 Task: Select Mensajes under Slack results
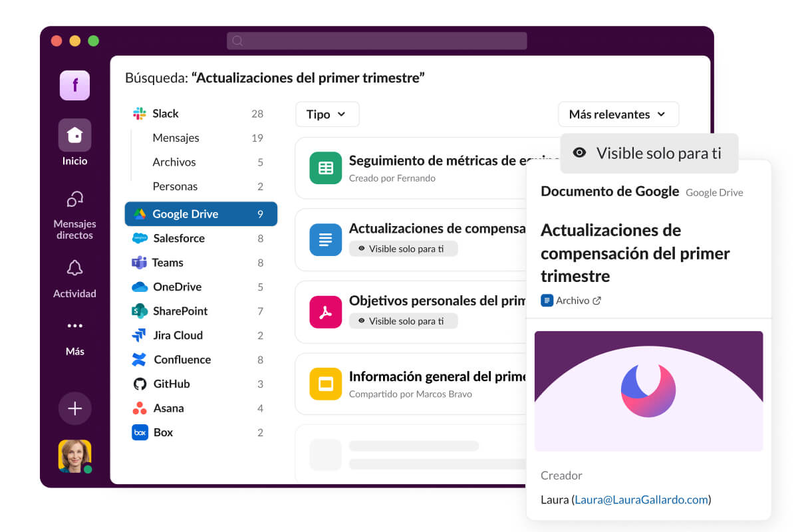tap(176, 138)
